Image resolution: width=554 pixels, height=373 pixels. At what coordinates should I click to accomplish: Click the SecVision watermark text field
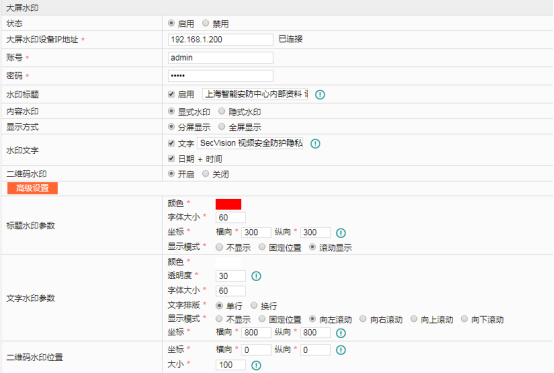coord(250,143)
